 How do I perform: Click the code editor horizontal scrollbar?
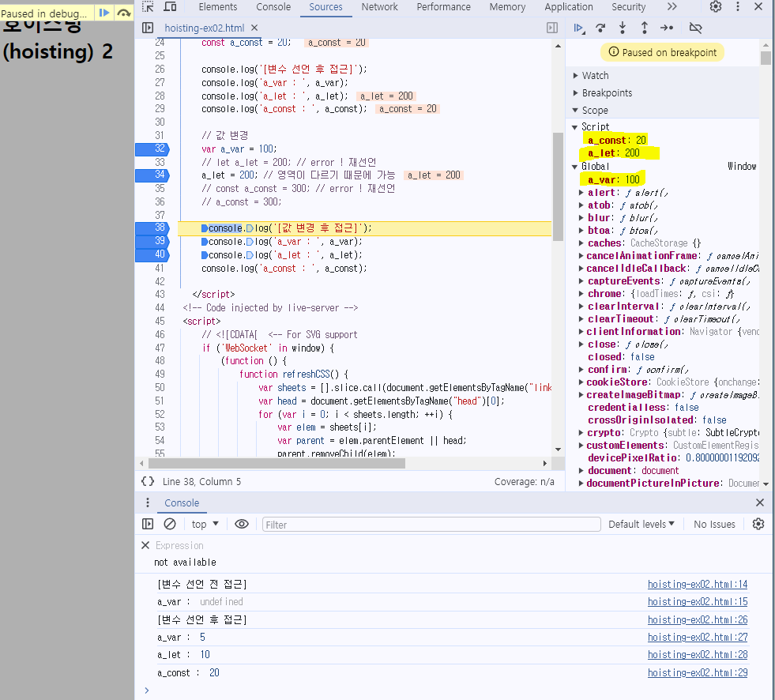tap(277, 463)
